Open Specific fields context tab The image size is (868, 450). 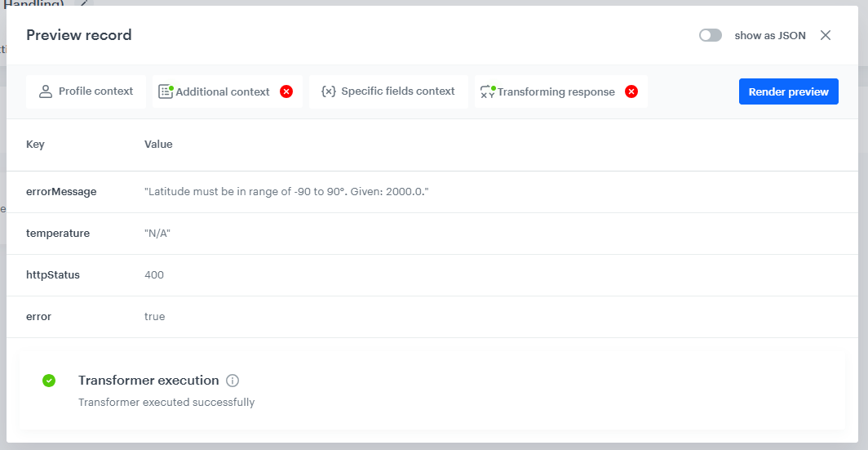(388, 91)
